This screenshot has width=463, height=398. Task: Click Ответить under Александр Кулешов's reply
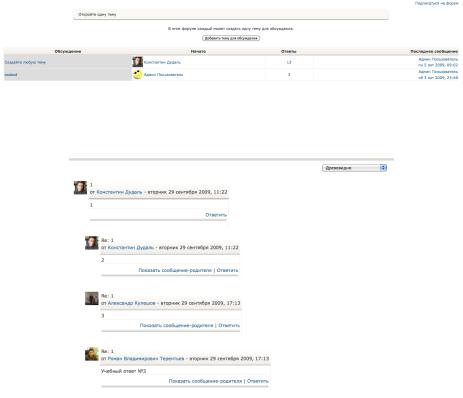click(x=229, y=325)
